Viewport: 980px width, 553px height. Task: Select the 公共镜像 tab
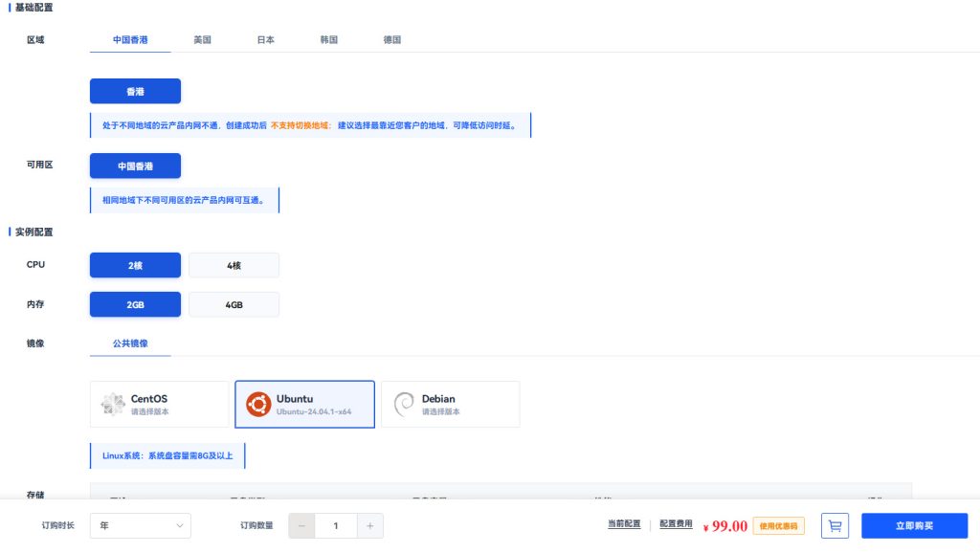coord(130,343)
